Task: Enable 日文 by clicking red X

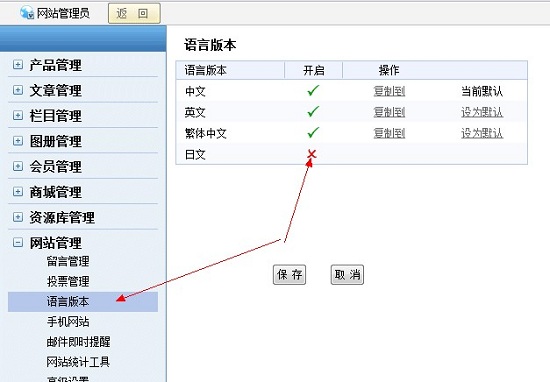Action: [x=312, y=154]
